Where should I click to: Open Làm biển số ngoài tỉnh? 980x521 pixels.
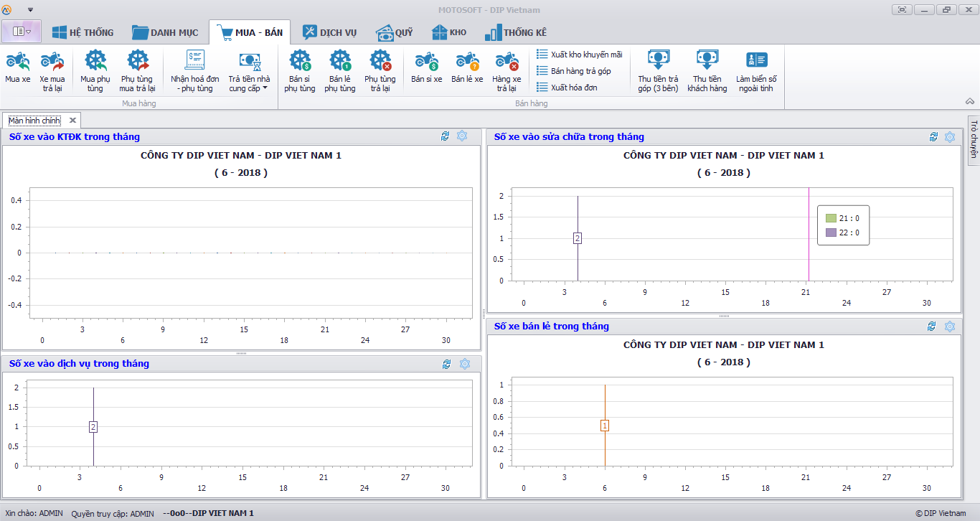(x=756, y=61)
